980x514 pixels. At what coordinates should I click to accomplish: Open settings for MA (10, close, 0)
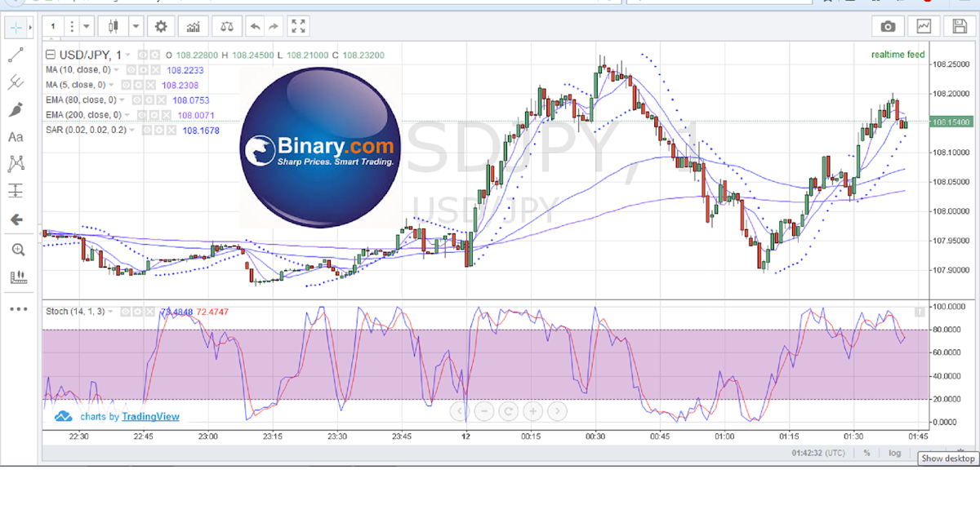143,70
